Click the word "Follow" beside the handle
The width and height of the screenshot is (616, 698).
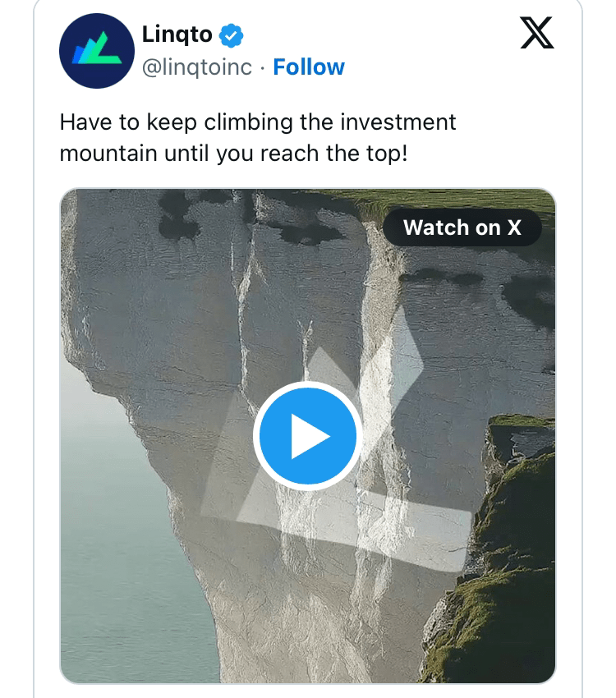(309, 67)
